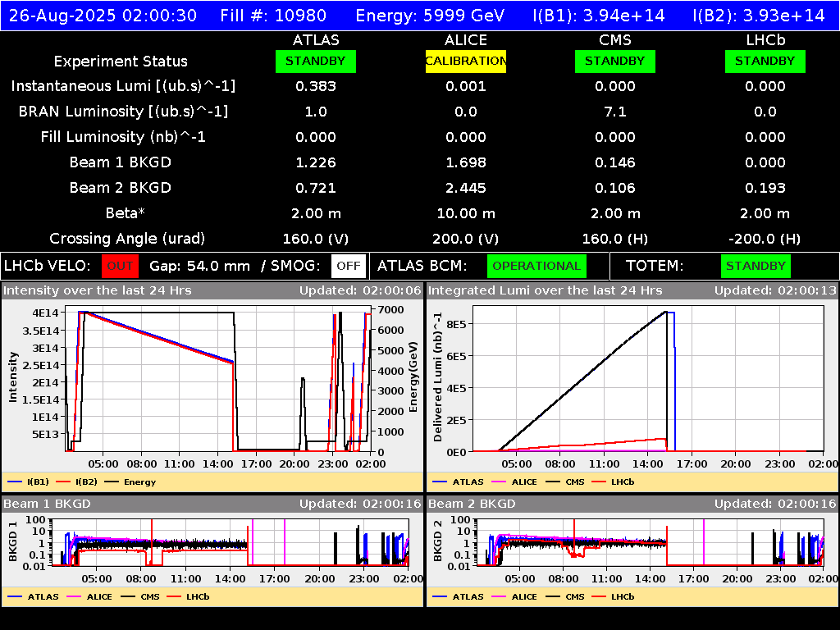Select CMS BRAN luminosity value 7.1
This screenshot has height=630, width=840.
(615, 112)
